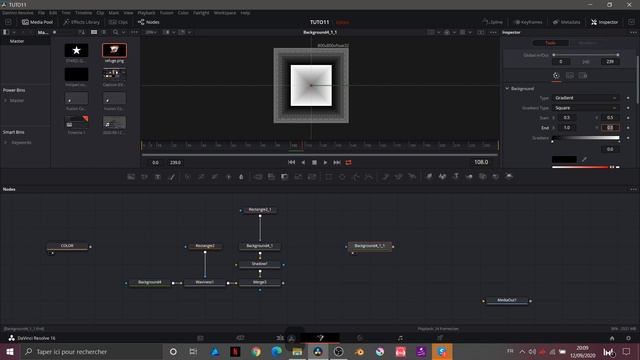Toggle the Inspector panel
Image resolution: width=640 pixels, height=360 pixels.
click(x=604, y=22)
